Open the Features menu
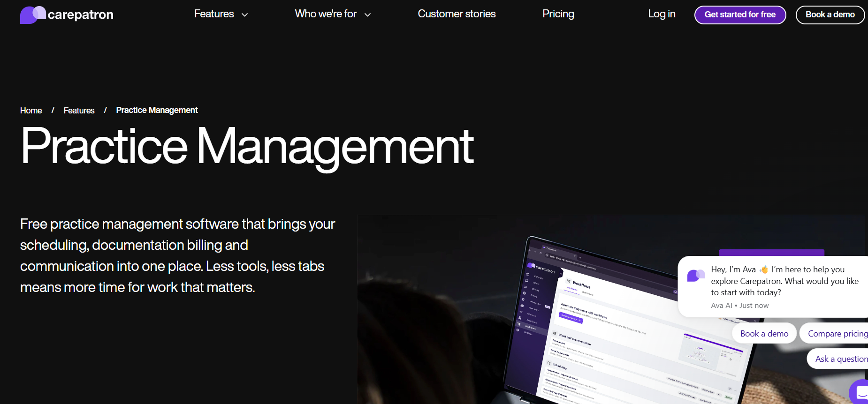Image resolution: width=868 pixels, height=404 pixels. tap(214, 14)
